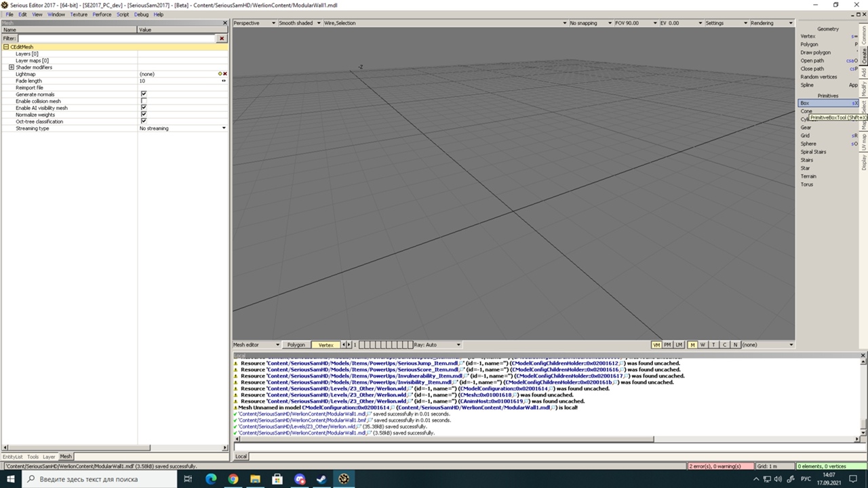Open Steam from the taskbar
The height and width of the screenshot is (488, 868).
322,479
